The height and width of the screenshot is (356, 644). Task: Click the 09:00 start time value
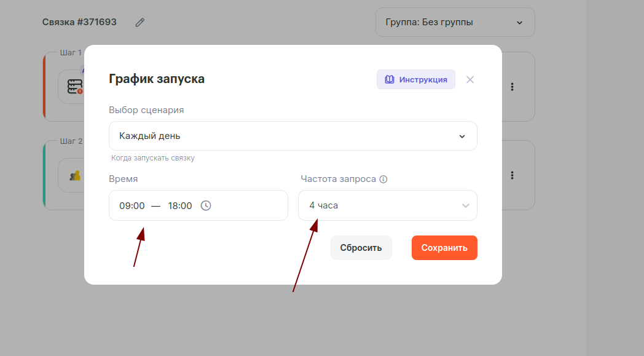click(132, 206)
